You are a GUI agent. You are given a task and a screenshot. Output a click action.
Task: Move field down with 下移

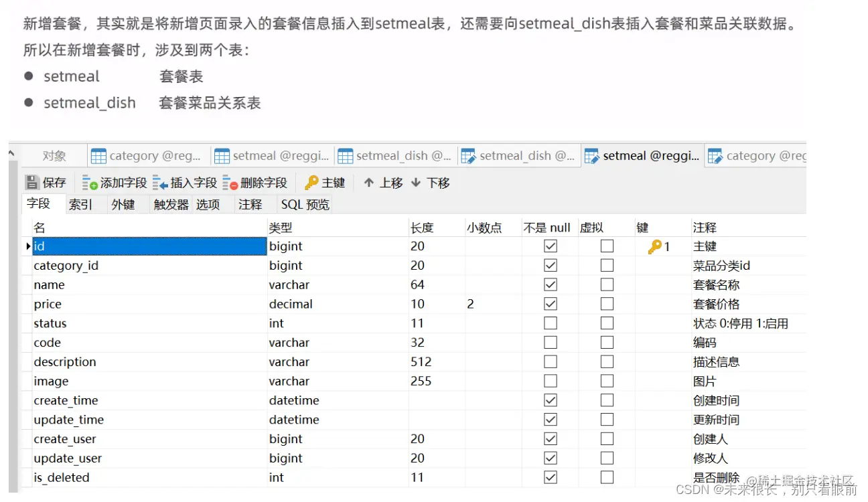point(430,183)
